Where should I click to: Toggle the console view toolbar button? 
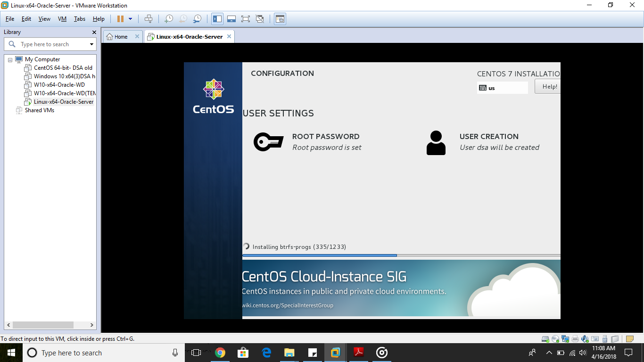280,19
